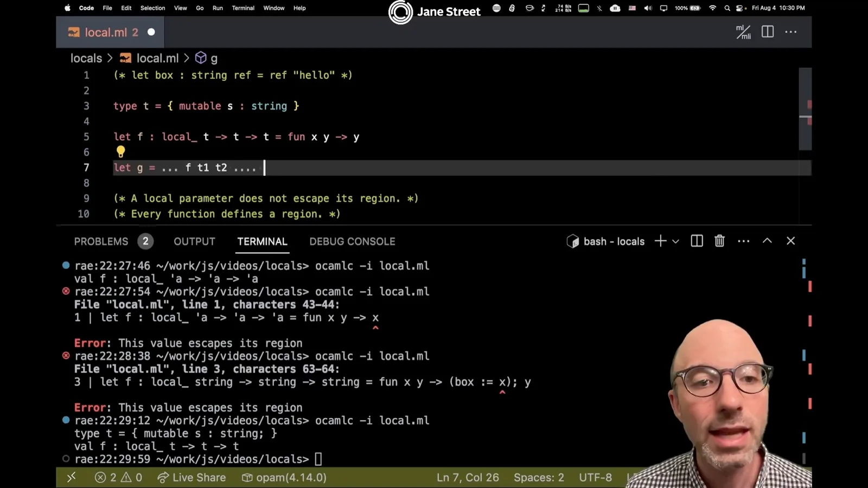Open the Window menu
Image resolution: width=868 pixels, height=488 pixels.
pyautogui.click(x=274, y=8)
